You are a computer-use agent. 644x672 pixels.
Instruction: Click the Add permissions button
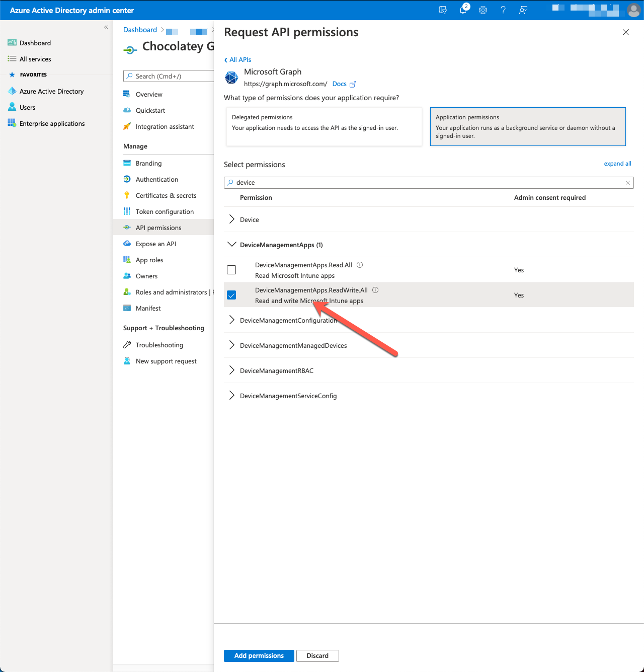pyautogui.click(x=259, y=655)
